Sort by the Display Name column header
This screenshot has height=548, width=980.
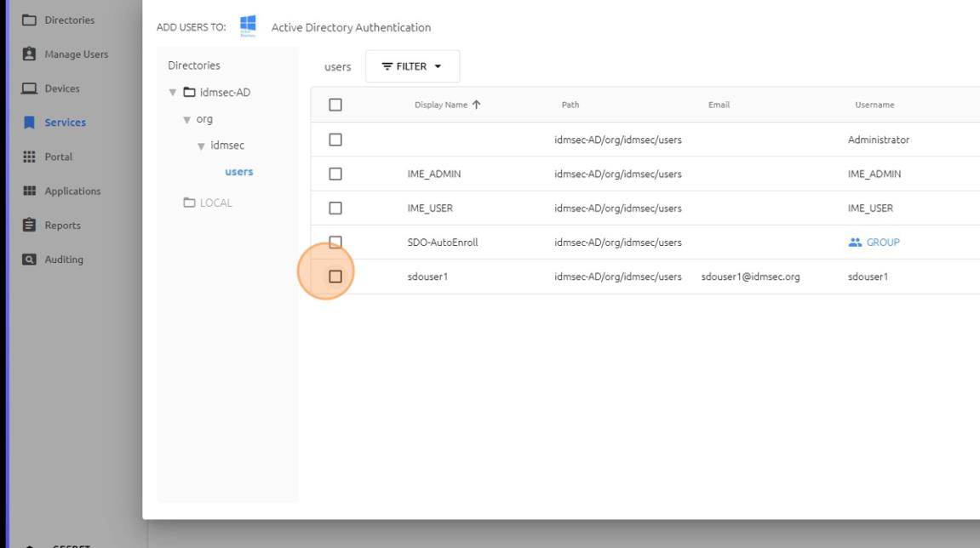coord(441,105)
